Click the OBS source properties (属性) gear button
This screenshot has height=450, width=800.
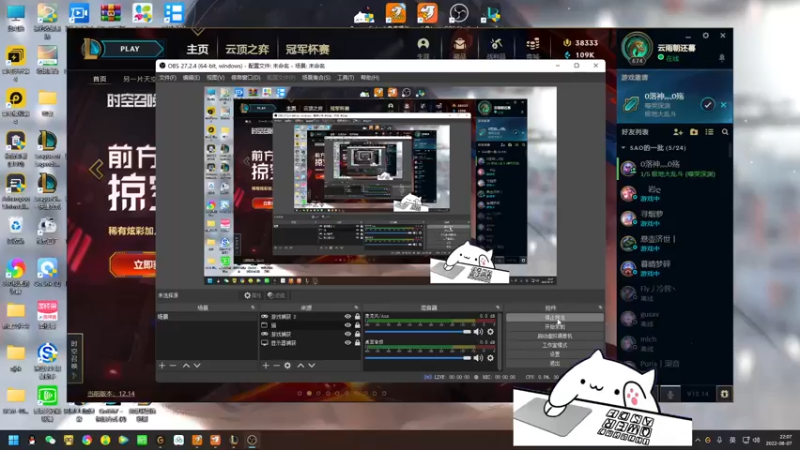pos(252,295)
